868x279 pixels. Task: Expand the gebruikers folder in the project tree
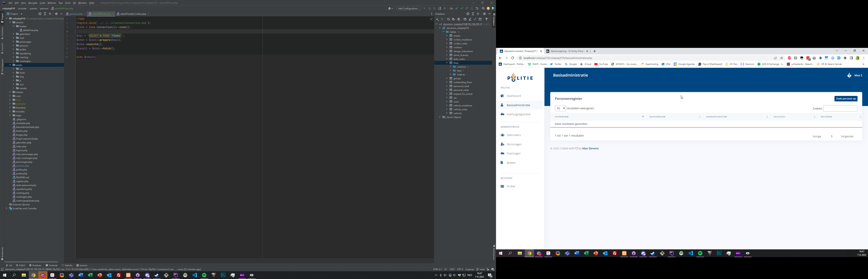(14, 34)
